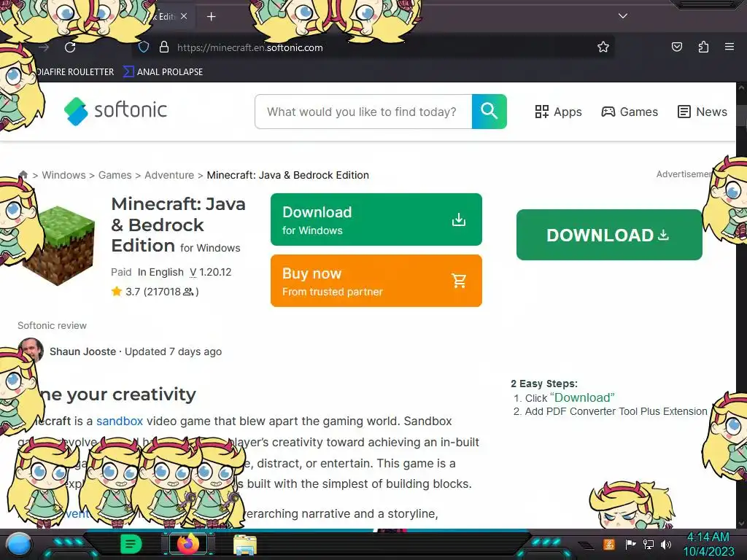Open the volume speaker tray icon
The width and height of the screenshot is (747, 560).
[666, 544]
